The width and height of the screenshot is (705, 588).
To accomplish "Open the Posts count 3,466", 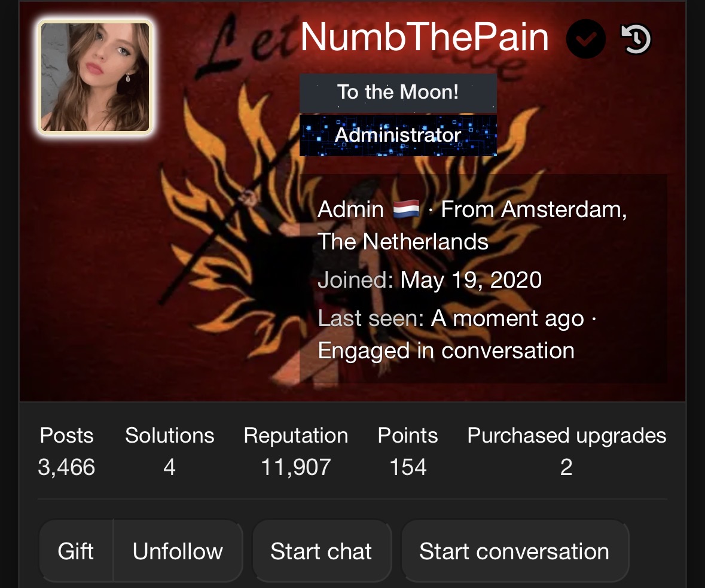I will [66, 467].
